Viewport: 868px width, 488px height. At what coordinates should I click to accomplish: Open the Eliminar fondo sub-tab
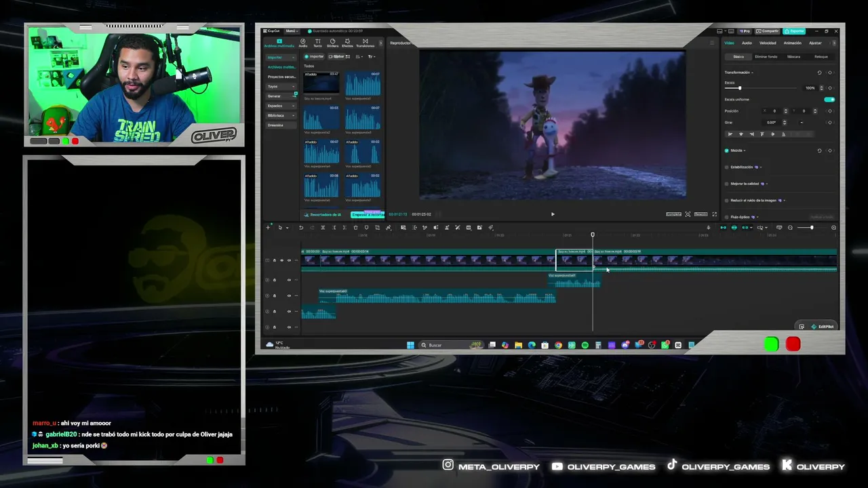click(x=766, y=57)
